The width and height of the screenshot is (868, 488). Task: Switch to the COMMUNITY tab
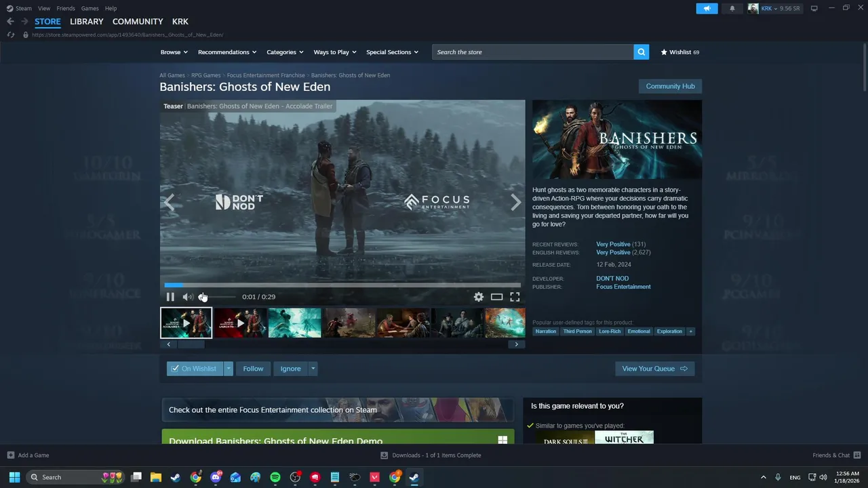(138, 22)
